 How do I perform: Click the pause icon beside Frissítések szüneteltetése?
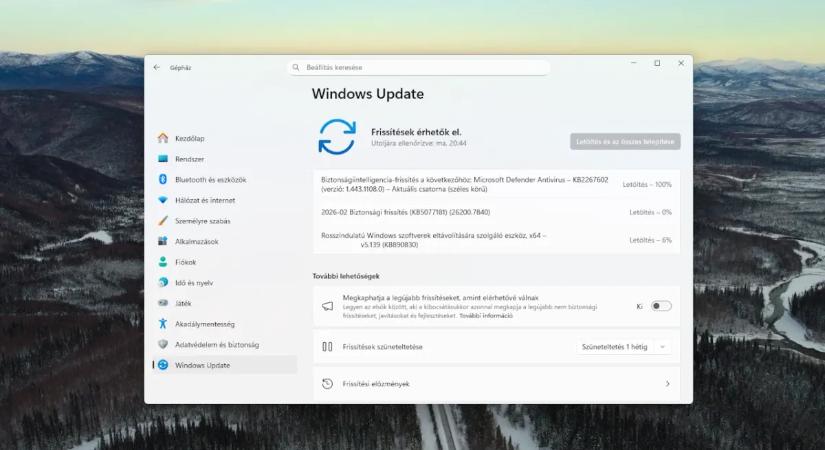tap(327, 346)
